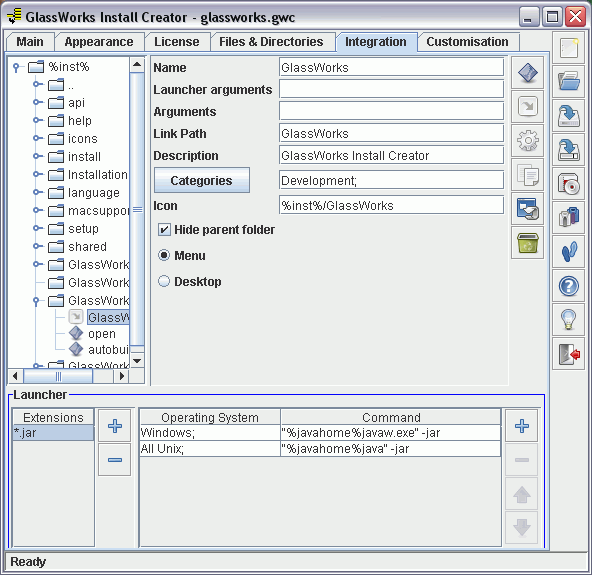Select the open launcher node in tree
This screenshot has width=592, height=575.
(x=102, y=334)
